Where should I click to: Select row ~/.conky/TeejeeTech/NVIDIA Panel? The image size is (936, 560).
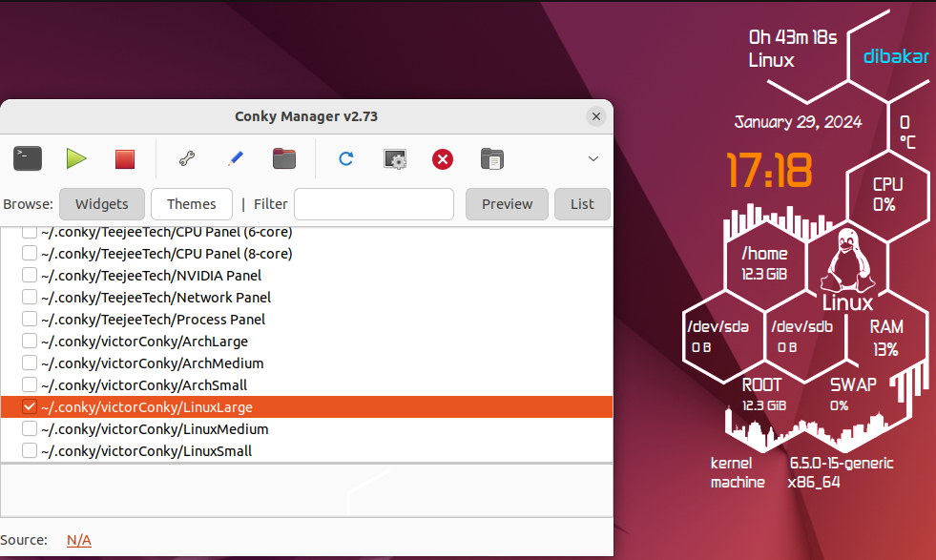point(307,275)
